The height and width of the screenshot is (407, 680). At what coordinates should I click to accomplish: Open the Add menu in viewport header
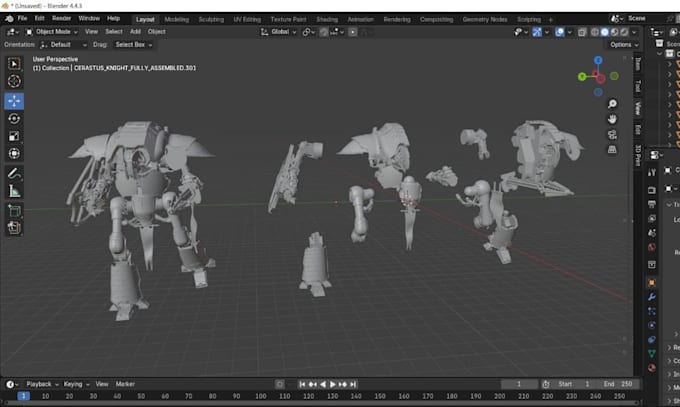coord(135,32)
